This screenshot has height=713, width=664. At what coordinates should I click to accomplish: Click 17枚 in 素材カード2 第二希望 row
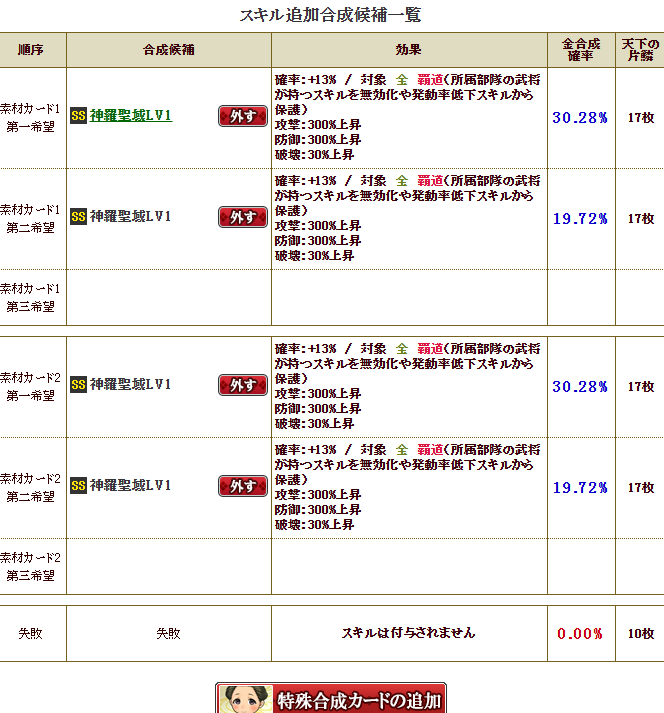click(641, 488)
